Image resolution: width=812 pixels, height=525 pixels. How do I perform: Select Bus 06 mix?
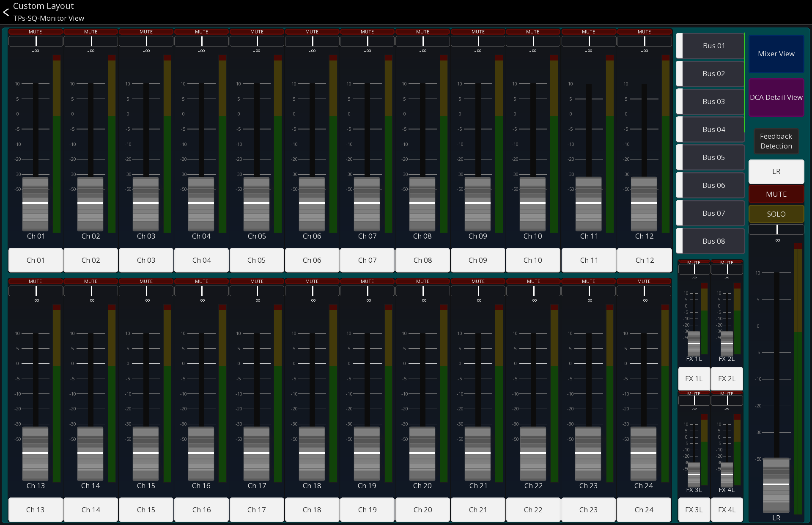pyautogui.click(x=710, y=185)
